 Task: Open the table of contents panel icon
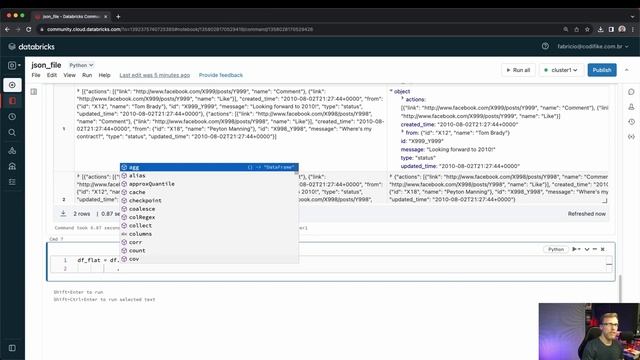click(34, 91)
